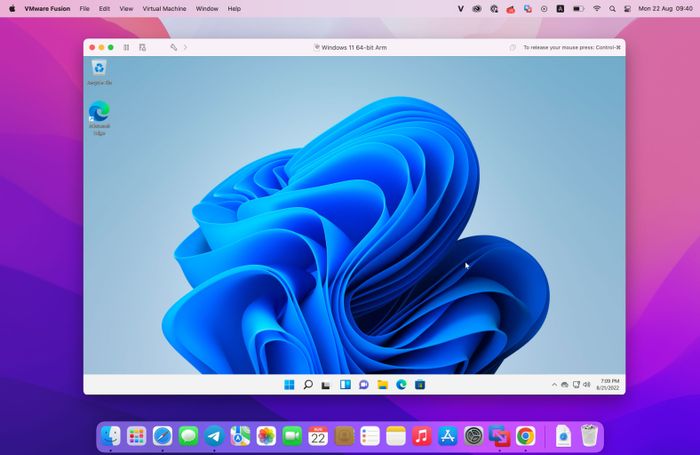
Task: Open Finder from the Dock
Action: click(110, 435)
